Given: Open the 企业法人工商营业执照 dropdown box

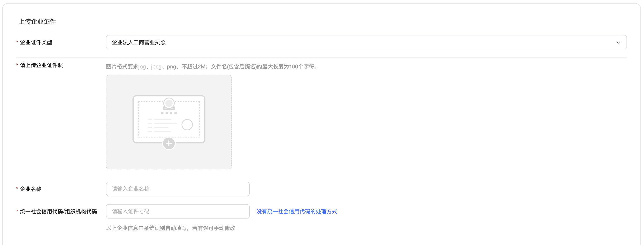Looking at the screenshot, I should pyautogui.click(x=366, y=42).
